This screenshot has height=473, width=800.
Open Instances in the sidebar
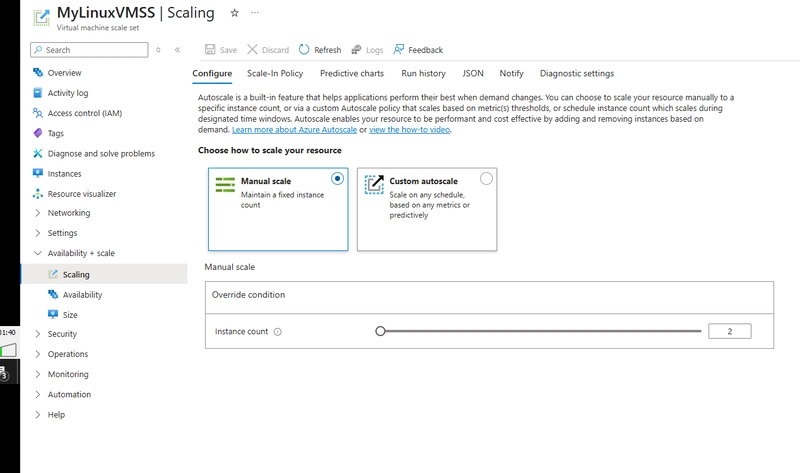click(64, 173)
